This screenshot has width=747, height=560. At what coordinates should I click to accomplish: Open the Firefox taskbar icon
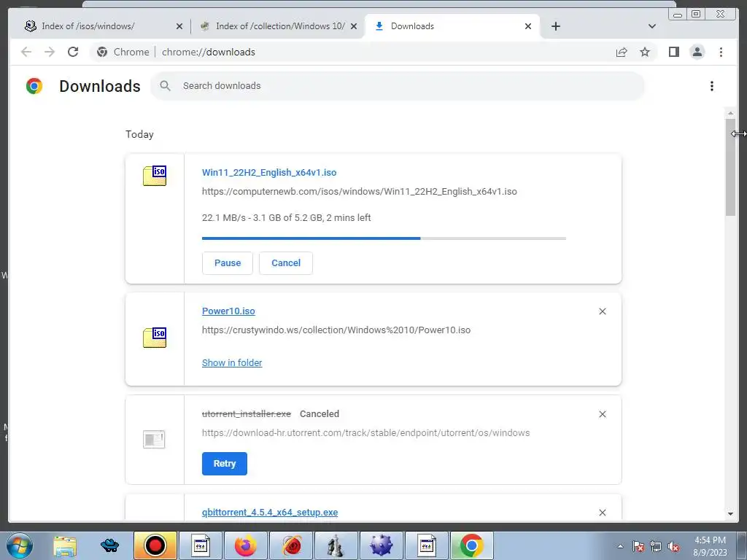tap(245, 545)
